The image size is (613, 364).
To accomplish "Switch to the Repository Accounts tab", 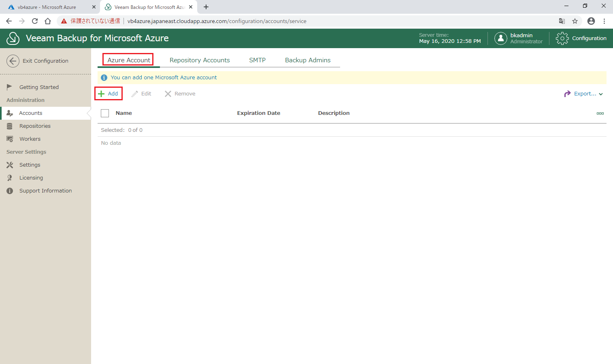I will coord(200,60).
